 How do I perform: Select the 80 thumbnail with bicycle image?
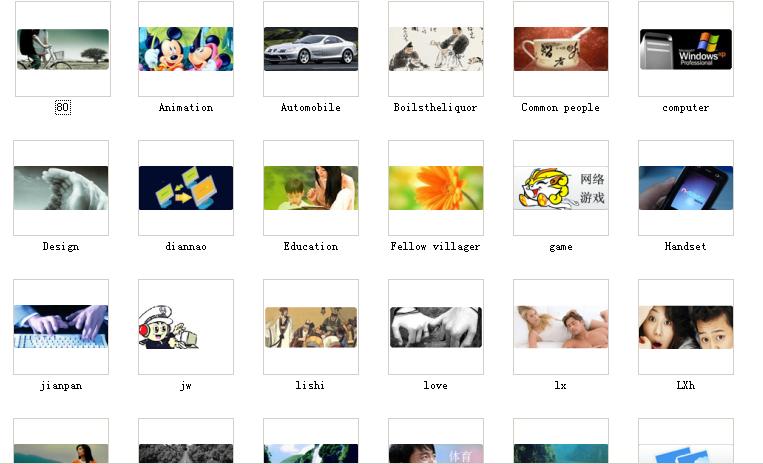pos(63,49)
